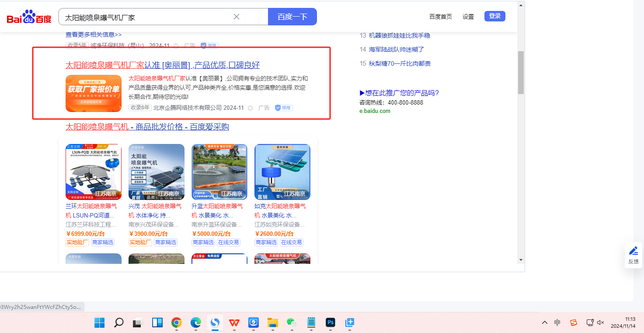Open File Explorer from the taskbar
The image size is (644, 333).
273,323
